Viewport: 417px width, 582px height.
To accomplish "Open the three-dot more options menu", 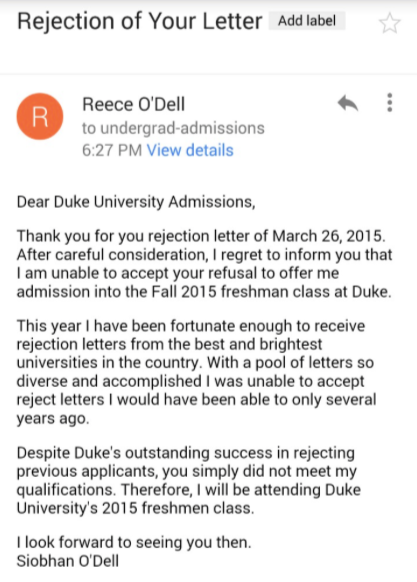I will [x=390, y=102].
